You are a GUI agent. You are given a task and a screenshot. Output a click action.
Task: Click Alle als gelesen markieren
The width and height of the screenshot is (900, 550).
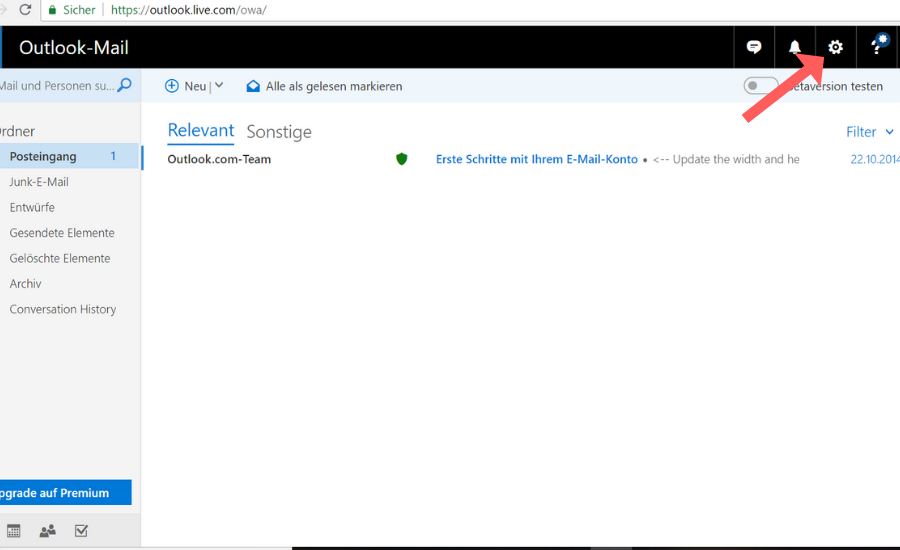[324, 87]
